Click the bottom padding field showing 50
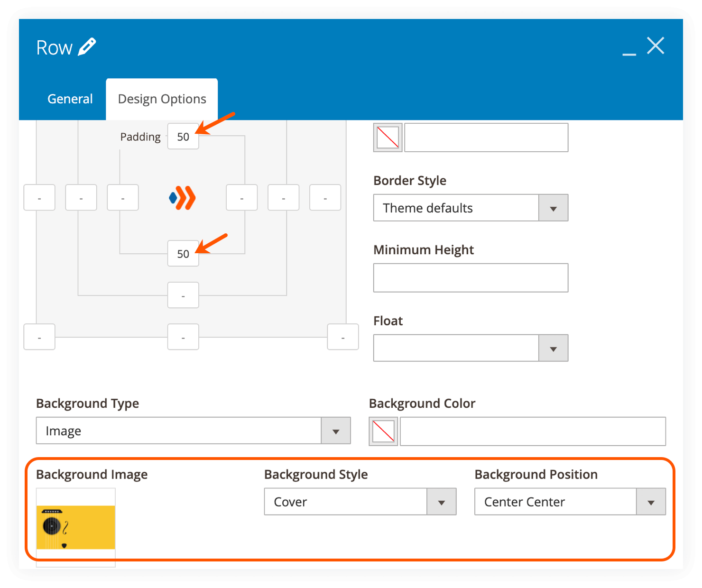702x588 pixels. (x=183, y=254)
